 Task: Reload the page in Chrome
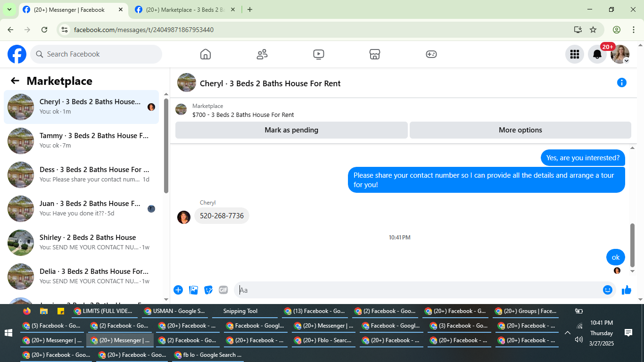(44, 30)
